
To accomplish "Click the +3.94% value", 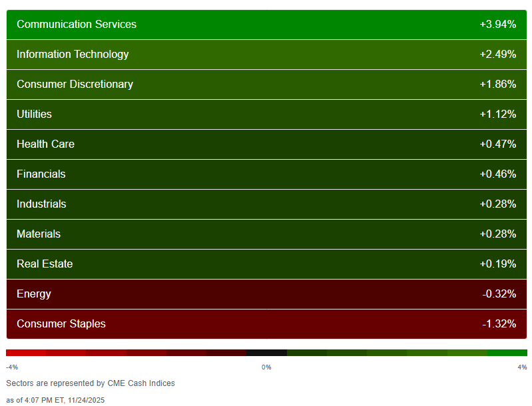I will click(x=498, y=25).
